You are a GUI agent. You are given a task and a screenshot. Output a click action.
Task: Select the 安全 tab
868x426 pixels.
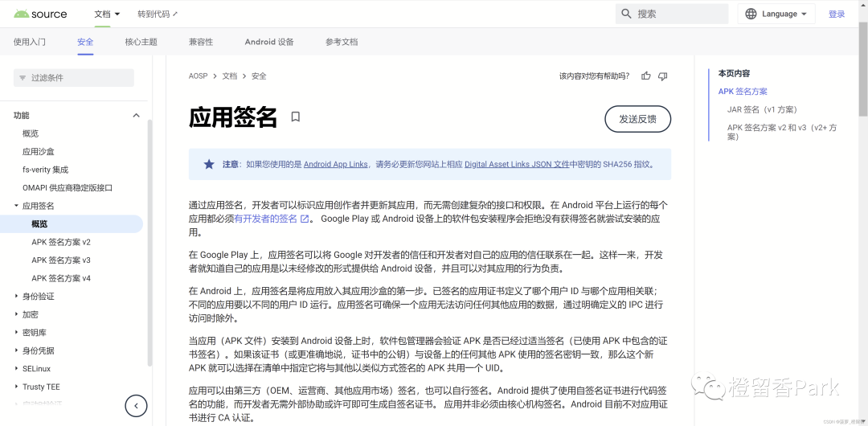point(85,42)
